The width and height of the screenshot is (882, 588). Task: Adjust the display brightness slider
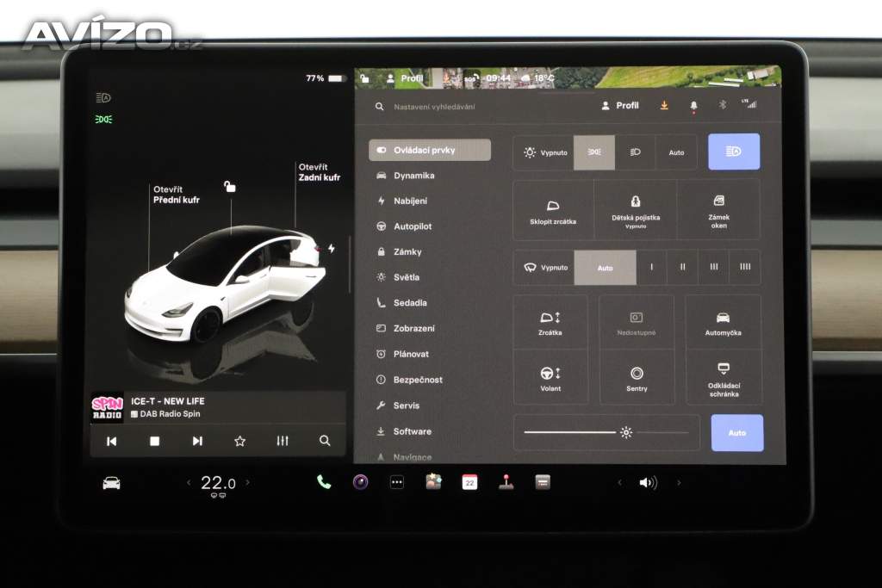pos(606,432)
